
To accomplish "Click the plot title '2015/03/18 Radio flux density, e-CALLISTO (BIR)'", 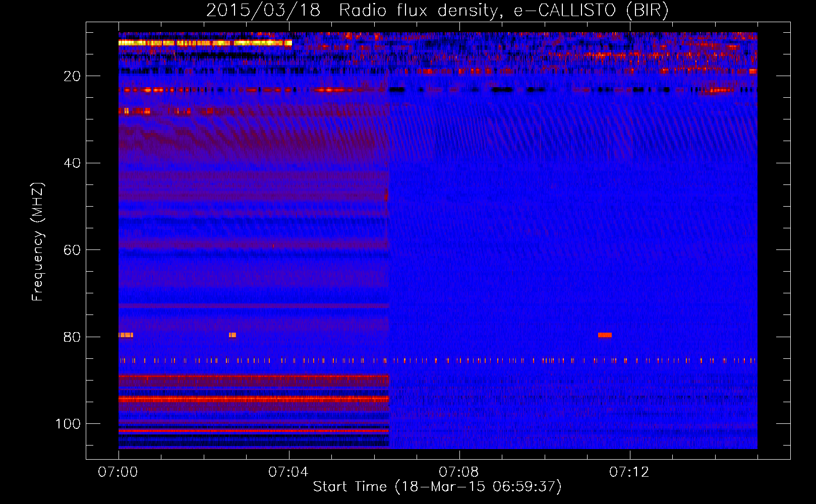I will click(x=437, y=11).
